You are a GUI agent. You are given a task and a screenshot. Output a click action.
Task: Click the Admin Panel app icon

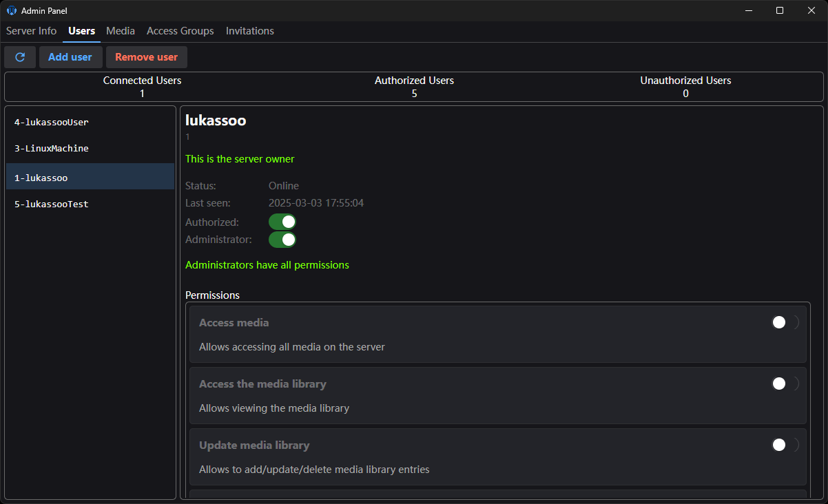(11, 10)
